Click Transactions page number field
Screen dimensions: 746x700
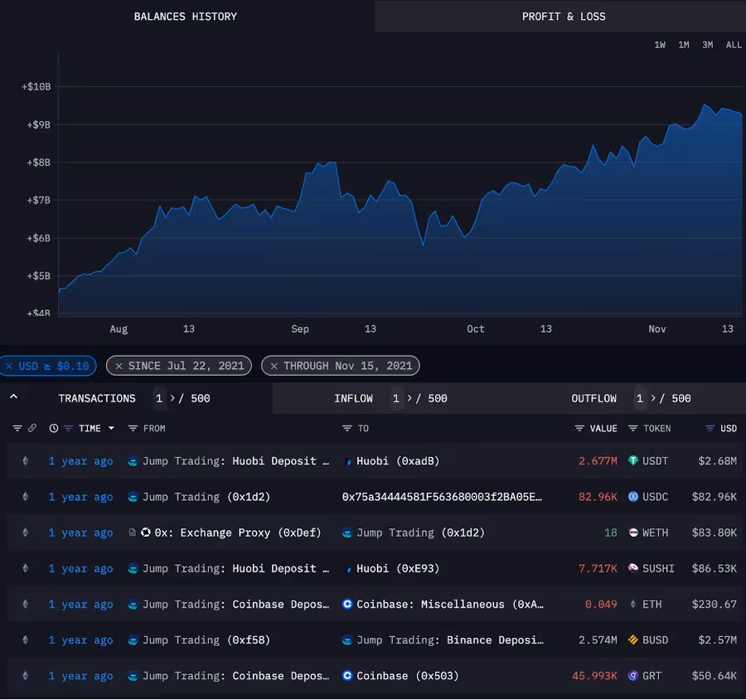[159, 399]
